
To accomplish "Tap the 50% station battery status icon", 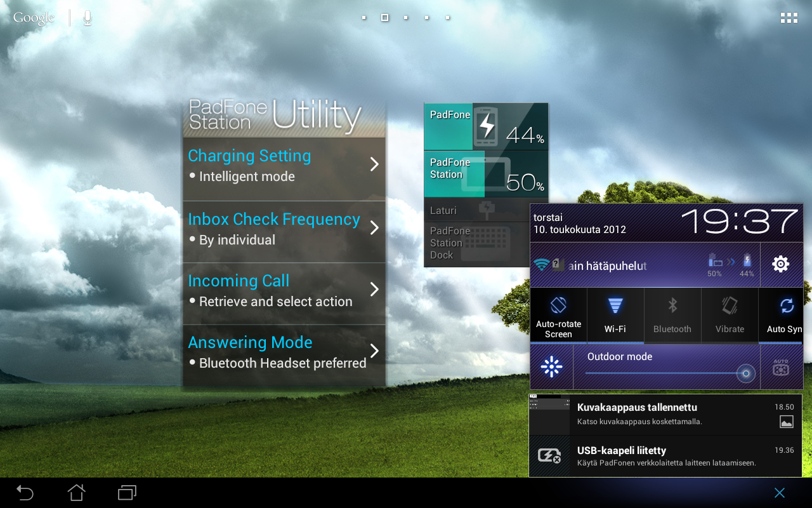I will pyautogui.click(x=715, y=265).
